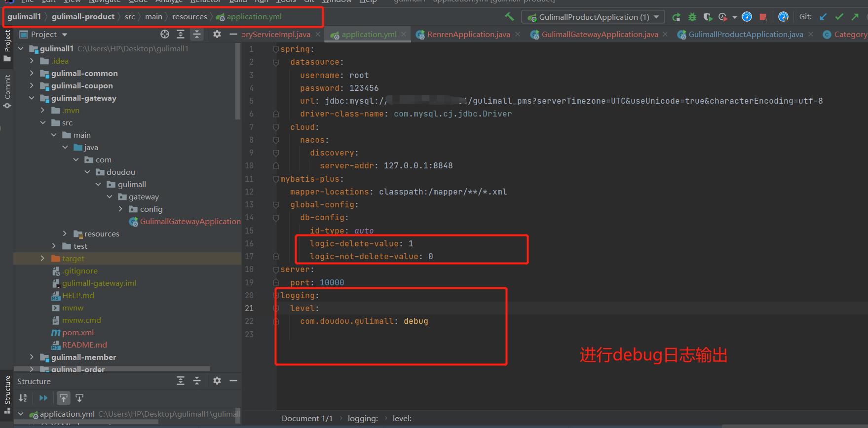Image resolution: width=868 pixels, height=428 pixels.
Task: Toggle Autoscroll to Source in Structure
Action: [x=64, y=398]
